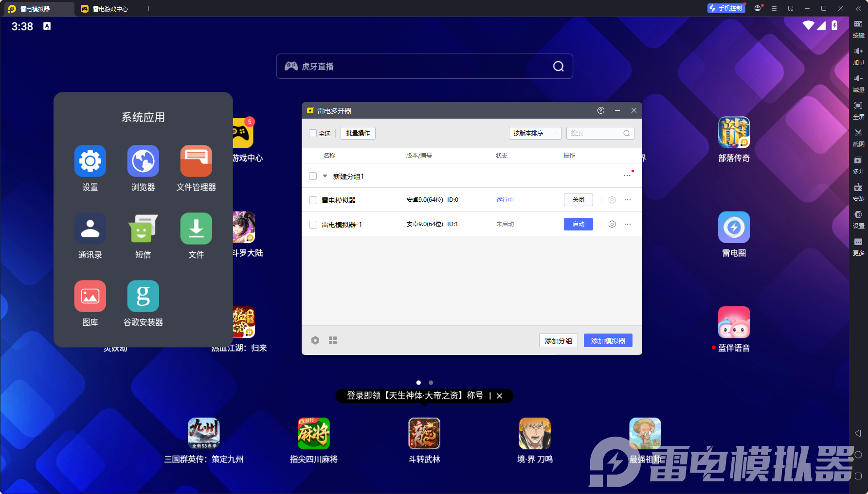Open the 雷电圈 app icon
Image resolution: width=868 pixels, height=494 pixels.
point(734,227)
